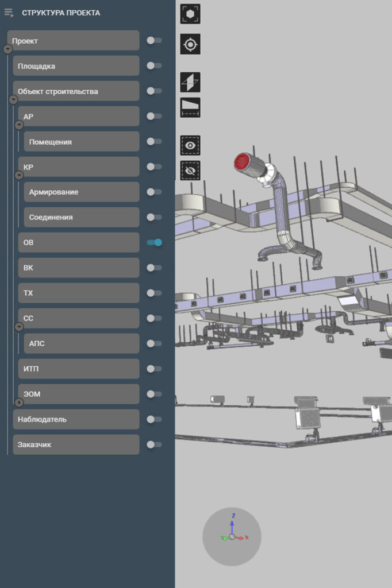Click the crosshair target focus icon
Viewport: 392px width, 588px height.
coord(190,44)
